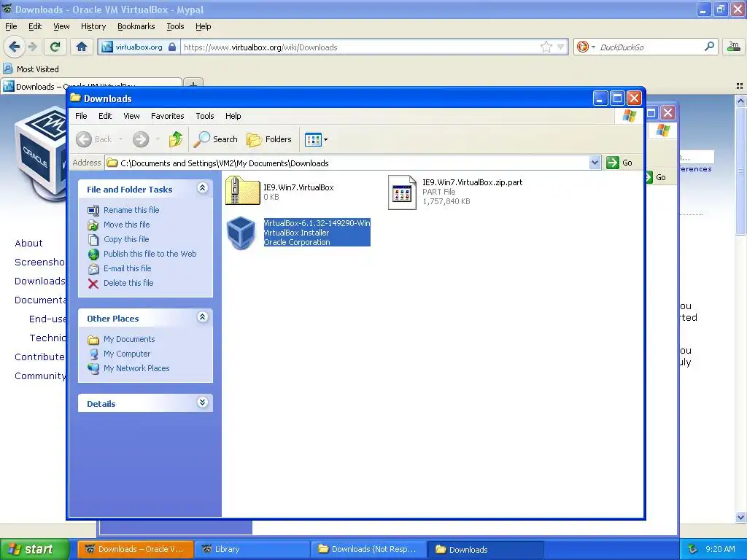Open the browser History menu
The width and height of the screenshot is (747, 560).
93,26
